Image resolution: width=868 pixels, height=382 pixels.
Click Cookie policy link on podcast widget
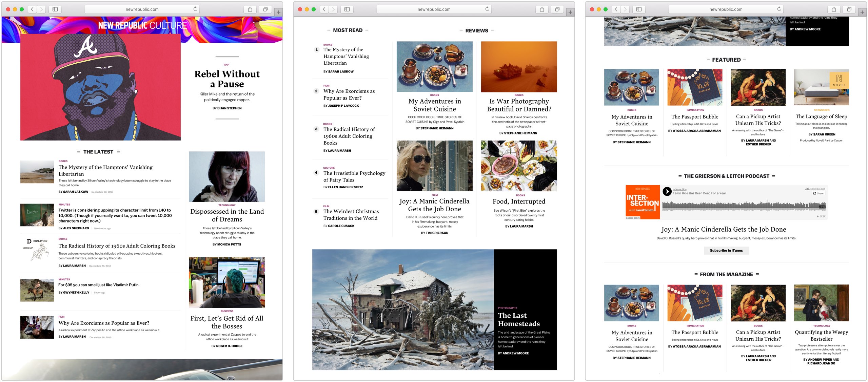633,218
